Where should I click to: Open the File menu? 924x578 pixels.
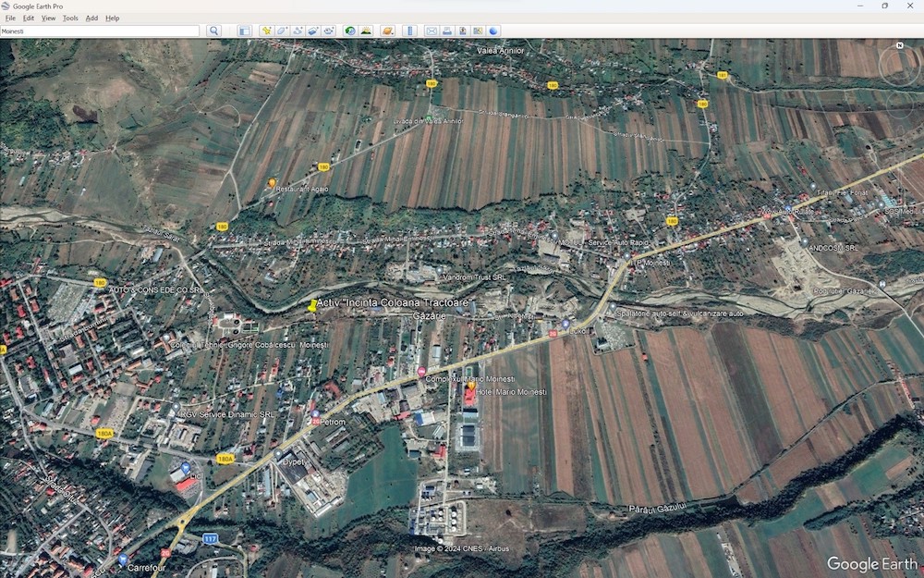coord(10,18)
